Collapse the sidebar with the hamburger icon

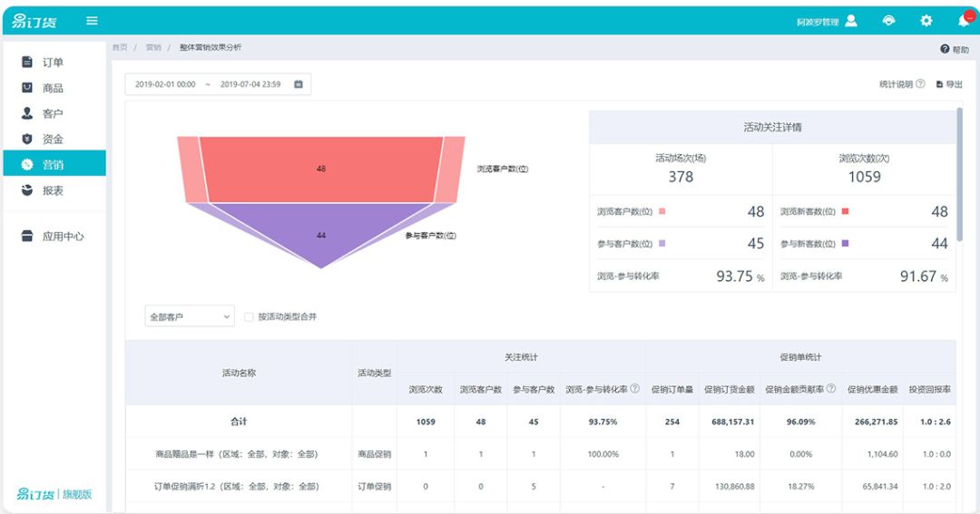(x=92, y=21)
